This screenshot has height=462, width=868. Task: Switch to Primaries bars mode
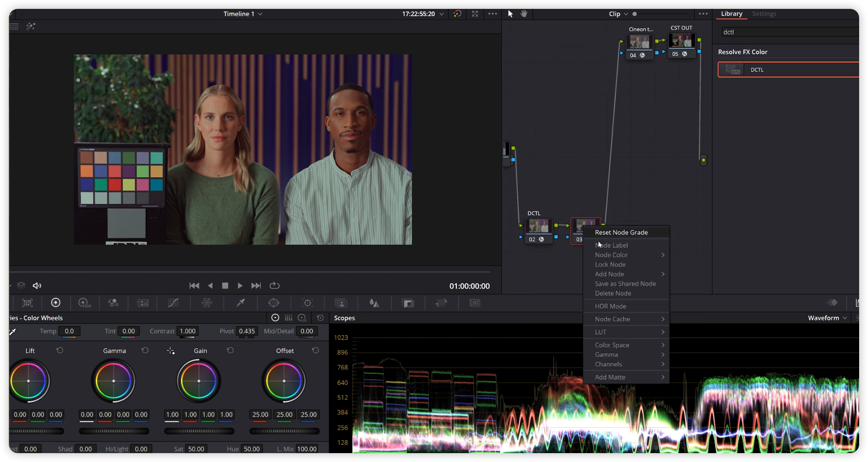coord(289,318)
